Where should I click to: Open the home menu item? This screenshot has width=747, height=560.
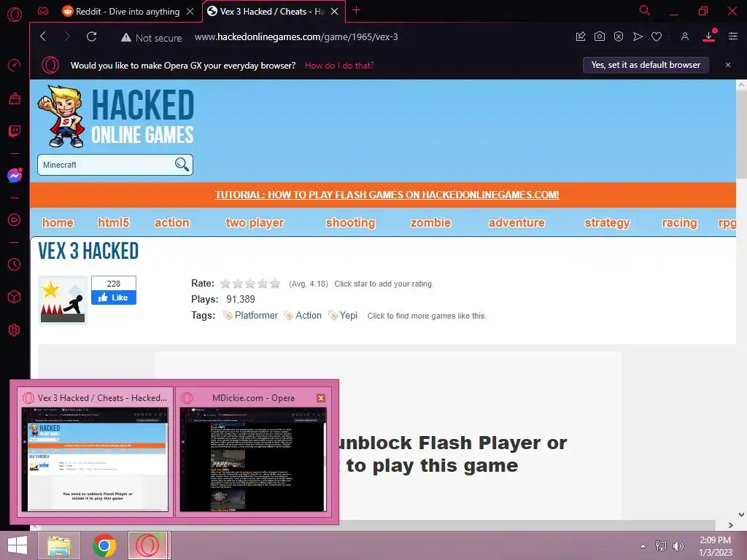(x=58, y=222)
